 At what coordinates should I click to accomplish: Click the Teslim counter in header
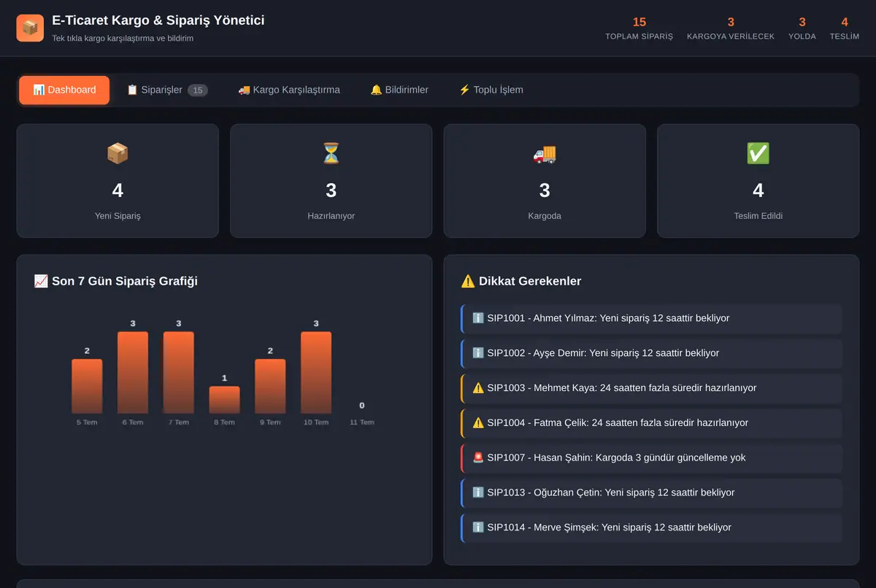coord(845,28)
